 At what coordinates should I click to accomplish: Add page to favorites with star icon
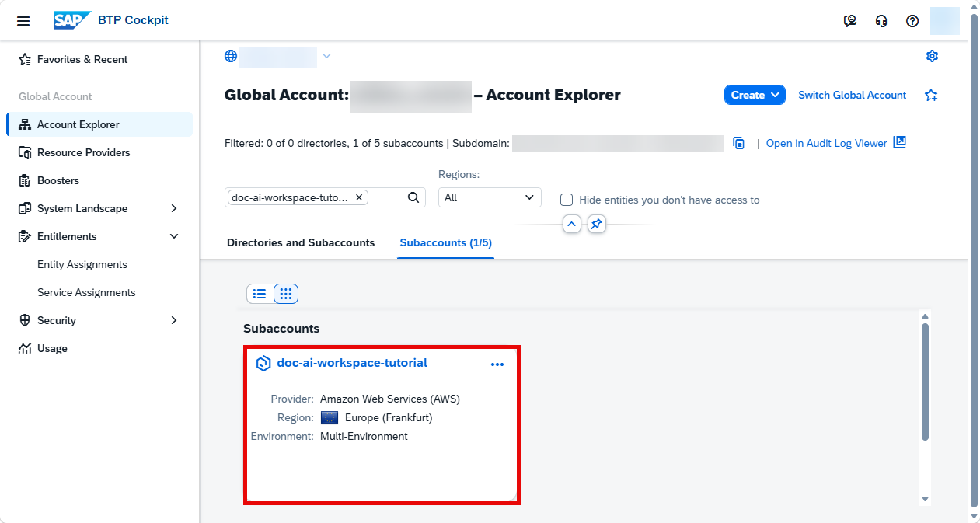coord(931,95)
